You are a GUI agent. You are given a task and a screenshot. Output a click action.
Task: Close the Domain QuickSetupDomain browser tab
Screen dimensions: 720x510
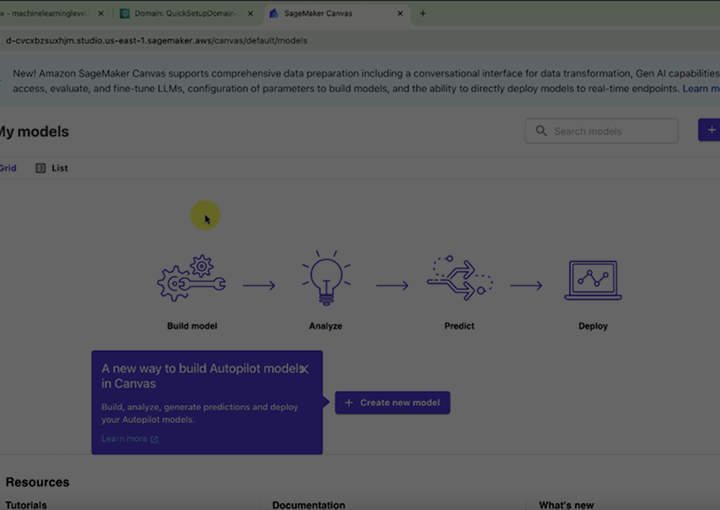[250, 13]
